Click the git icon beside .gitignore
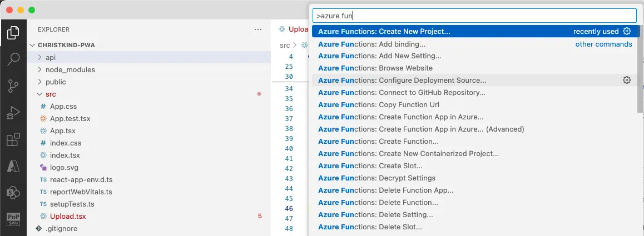 (39, 228)
